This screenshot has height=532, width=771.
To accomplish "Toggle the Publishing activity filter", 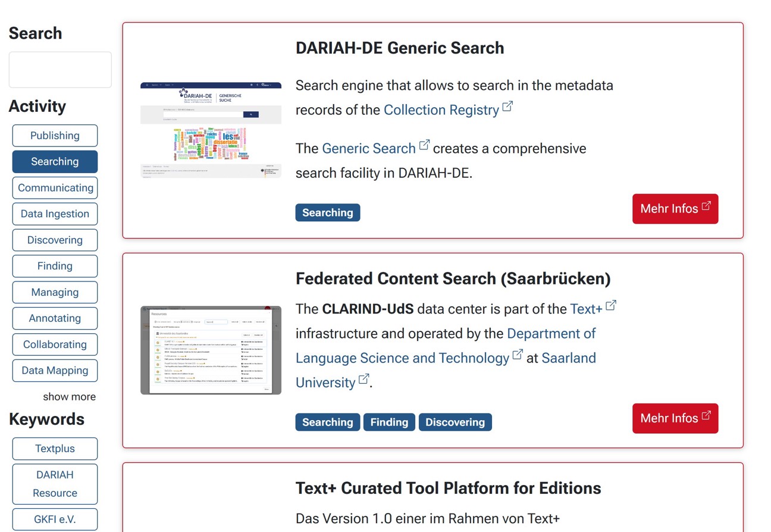I will [55, 135].
